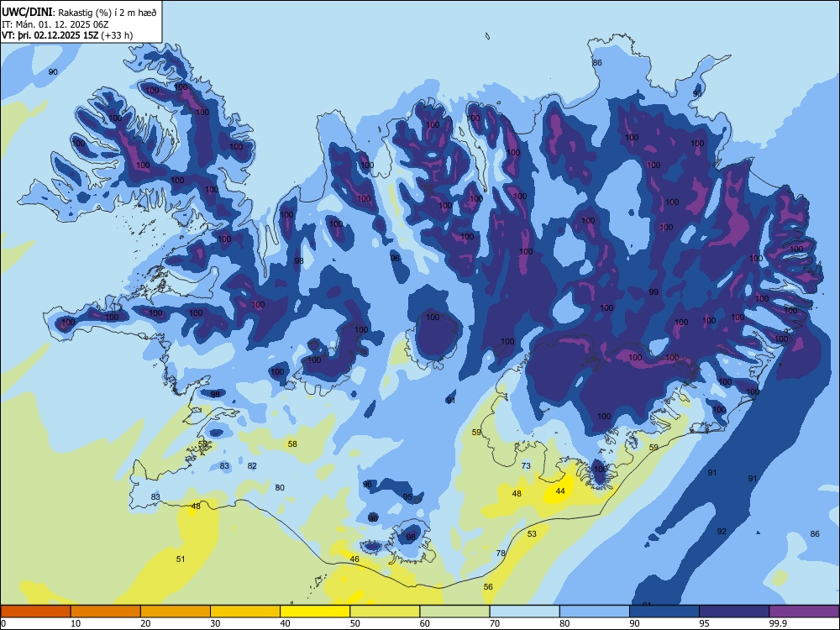The height and width of the screenshot is (630, 840).
Task: Click the legend tick label 10
Action: tap(76, 623)
